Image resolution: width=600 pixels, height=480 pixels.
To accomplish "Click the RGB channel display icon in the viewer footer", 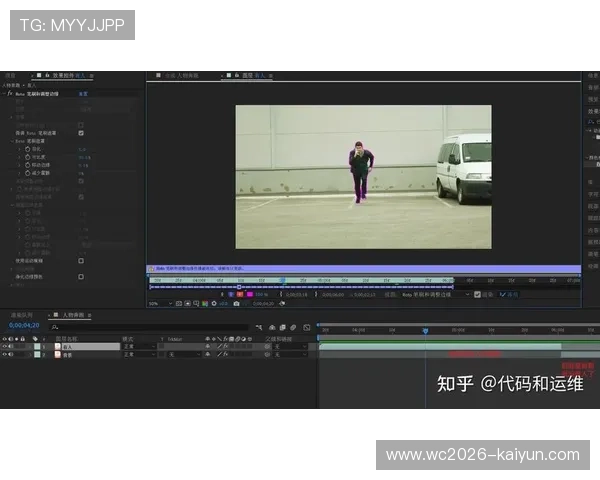I will tap(205, 304).
